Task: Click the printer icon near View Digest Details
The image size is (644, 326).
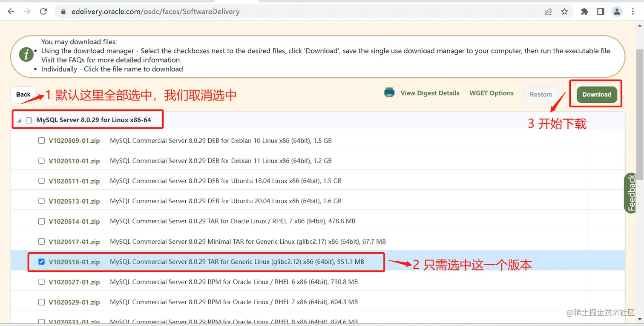Action: (389, 93)
